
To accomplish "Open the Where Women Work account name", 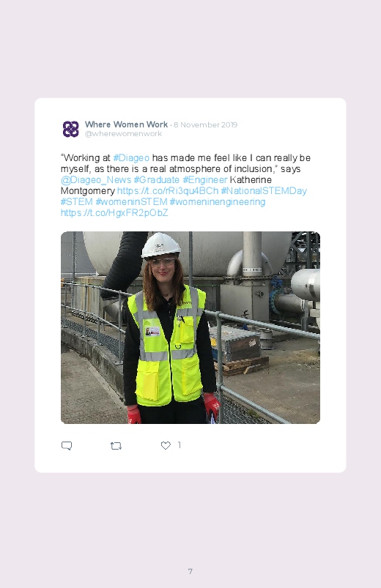I will [x=126, y=124].
